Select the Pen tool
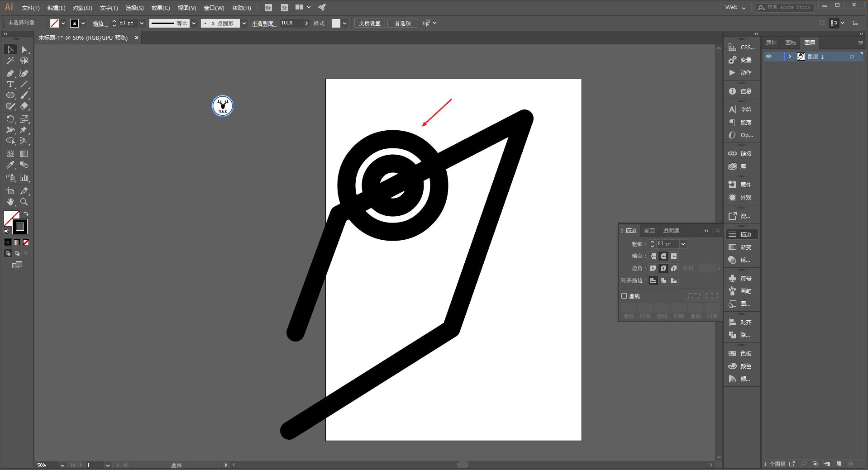This screenshot has width=868, height=470. [x=10, y=73]
